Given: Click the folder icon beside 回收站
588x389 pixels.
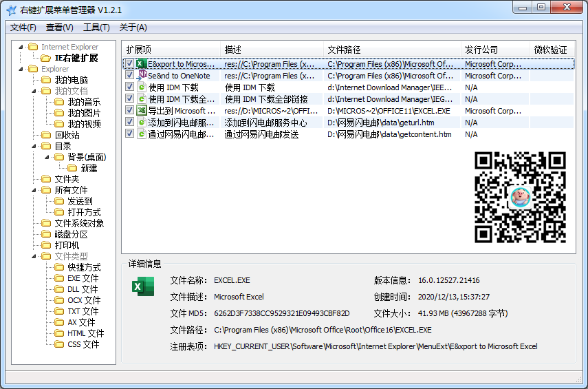Looking at the screenshot, I should coord(46,135).
